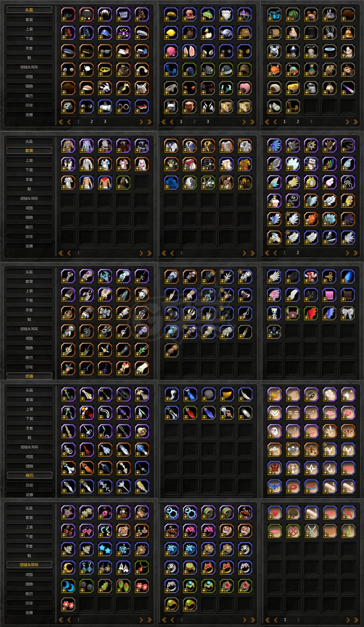Image resolution: width=364 pixels, height=627 pixels.
Task: Pick the yellow chick hat icon
Action: [171, 33]
